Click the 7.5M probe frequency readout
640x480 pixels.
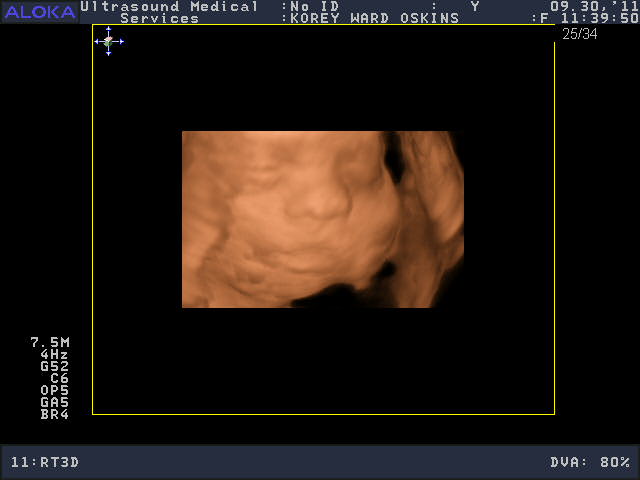[50, 343]
